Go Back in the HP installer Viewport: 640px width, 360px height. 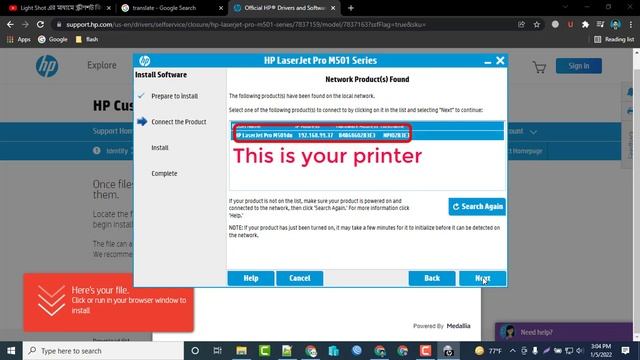click(x=432, y=278)
